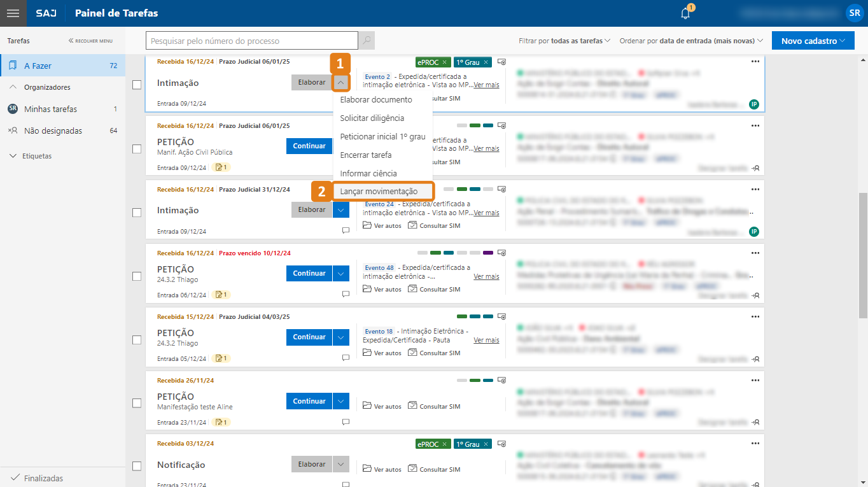Choose Encerrar tarefa in dropdown menu

[366, 155]
